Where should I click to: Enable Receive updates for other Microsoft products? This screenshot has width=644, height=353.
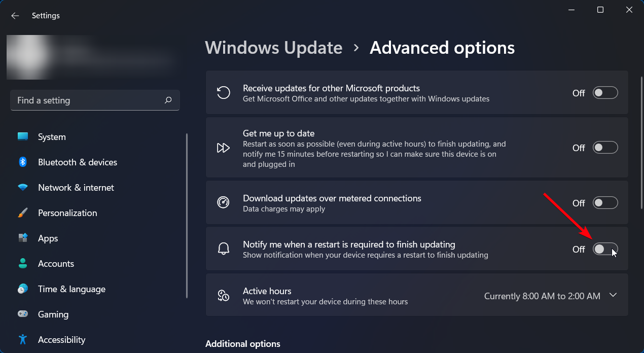coord(605,93)
